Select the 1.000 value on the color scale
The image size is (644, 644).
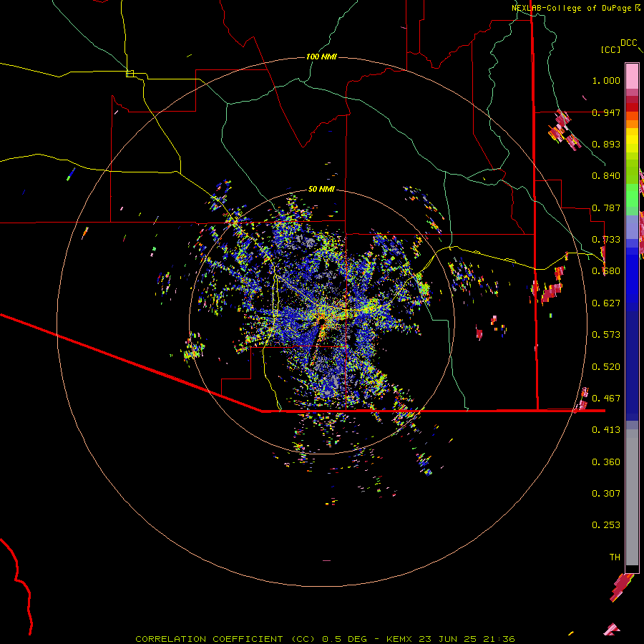[606, 80]
